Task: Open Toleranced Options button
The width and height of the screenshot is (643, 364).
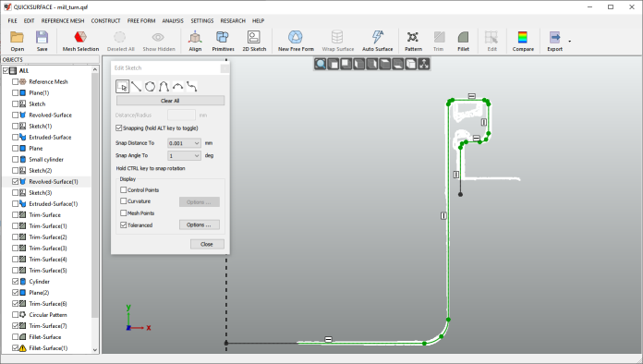Action: click(x=199, y=224)
